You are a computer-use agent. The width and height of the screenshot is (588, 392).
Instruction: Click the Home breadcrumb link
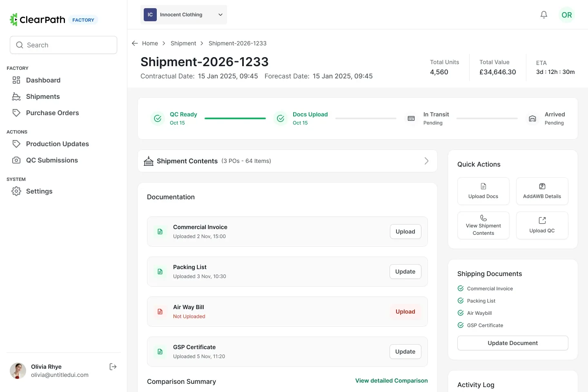150,43
